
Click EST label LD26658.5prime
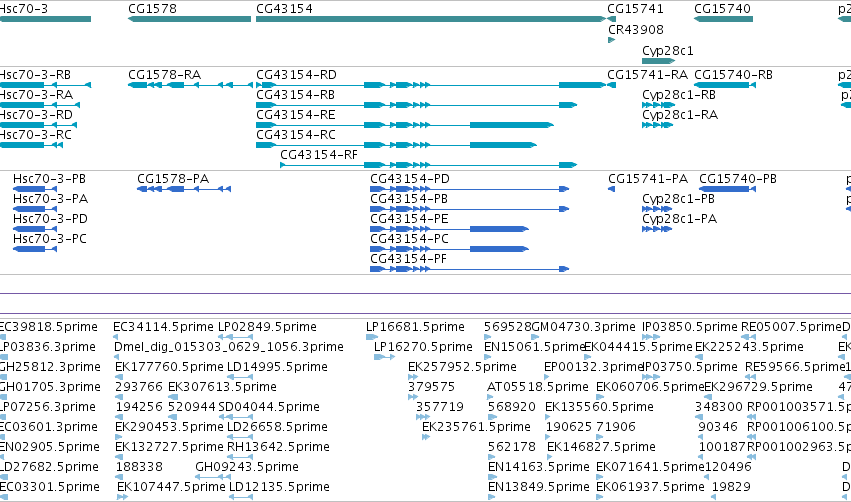click(277, 428)
